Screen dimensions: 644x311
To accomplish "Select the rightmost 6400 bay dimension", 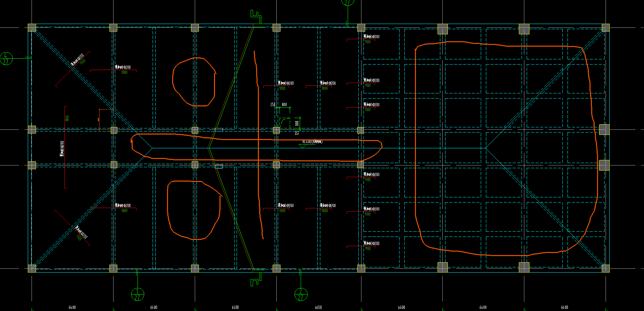I will coord(564,308).
